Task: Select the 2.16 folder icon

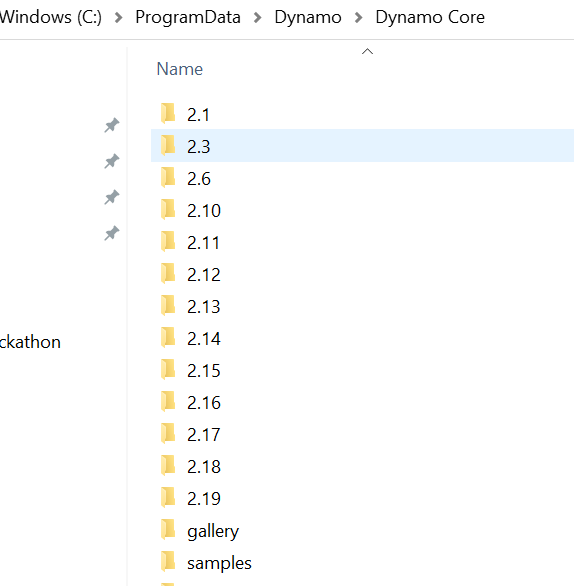Action: (x=168, y=401)
